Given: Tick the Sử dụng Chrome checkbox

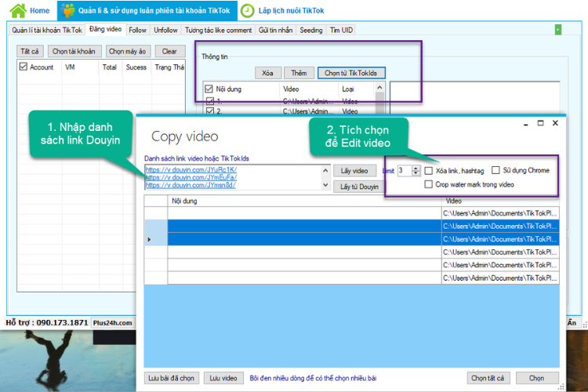Looking at the screenshot, I should click(495, 171).
